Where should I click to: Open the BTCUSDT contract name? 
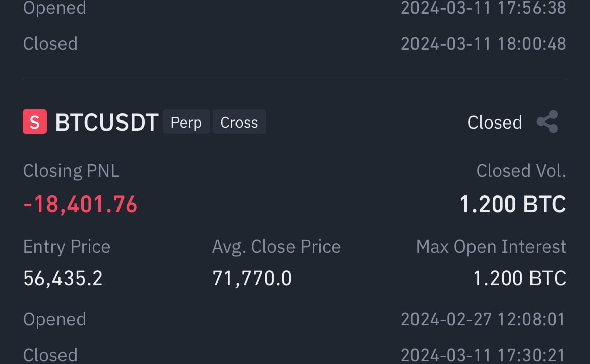pyautogui.click(x=107, y=123)
